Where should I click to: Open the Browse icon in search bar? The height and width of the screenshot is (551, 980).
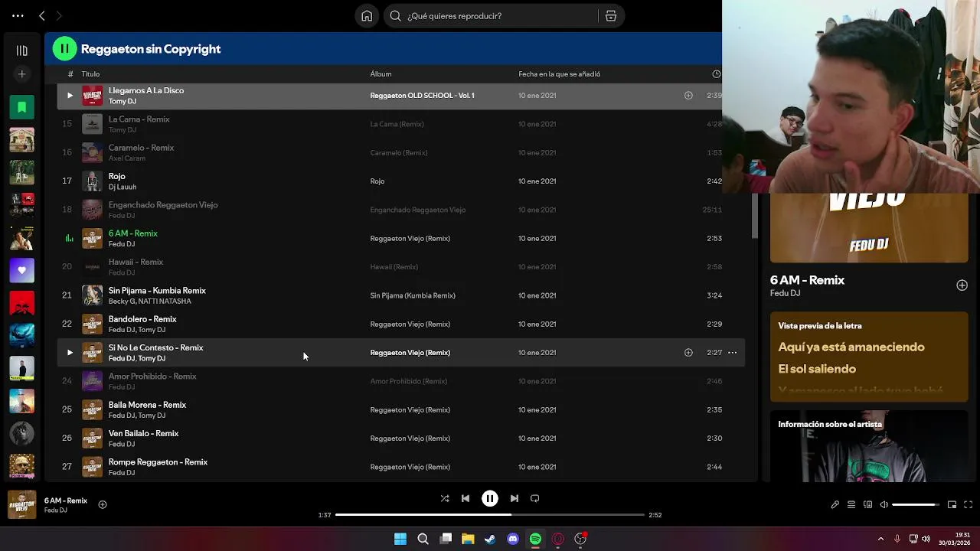coord(611,16)
